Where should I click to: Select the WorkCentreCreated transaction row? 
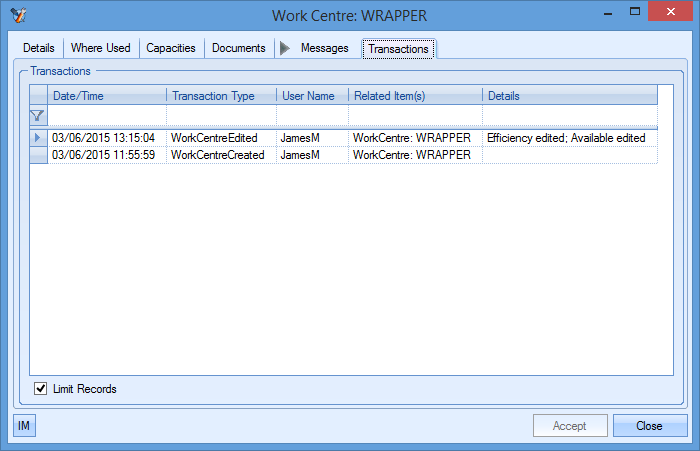coord(218,155)
